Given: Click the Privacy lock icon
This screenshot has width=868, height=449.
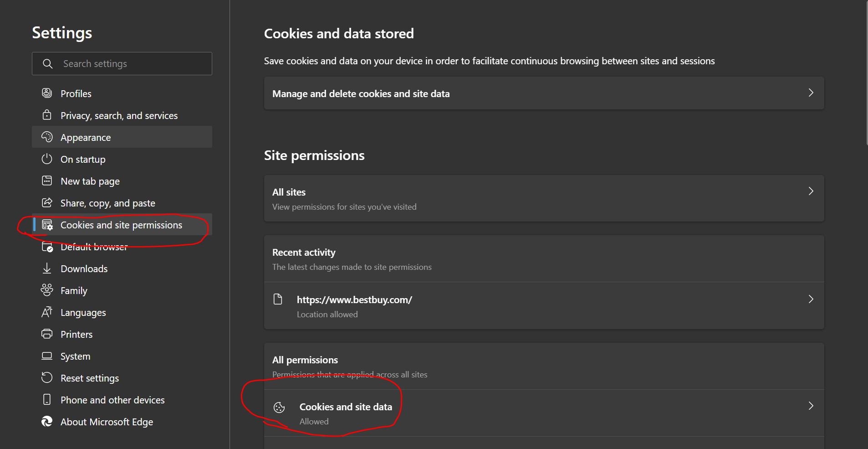Looking at the screenshot, I should 47,115.
